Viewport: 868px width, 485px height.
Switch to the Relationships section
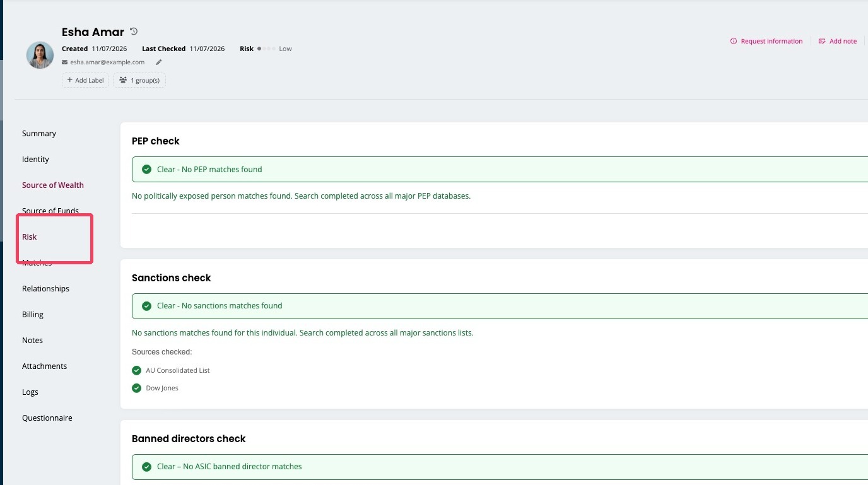click(x=45, y=289)
